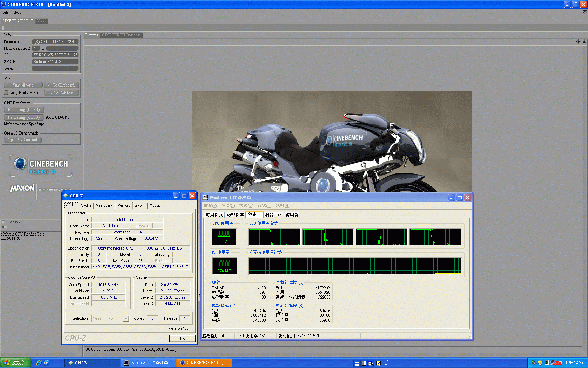Click the picture viewer down-arrow zoom icon
The height and width of the screenshot is (368, 588).
point(584,41)
